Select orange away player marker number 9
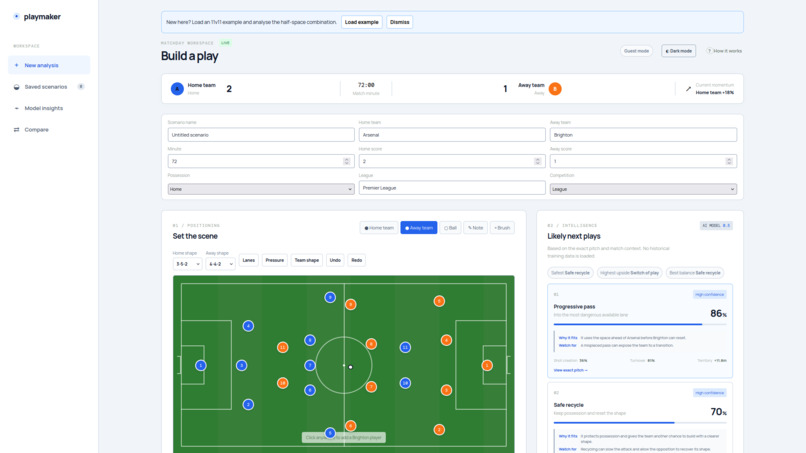 351,304
